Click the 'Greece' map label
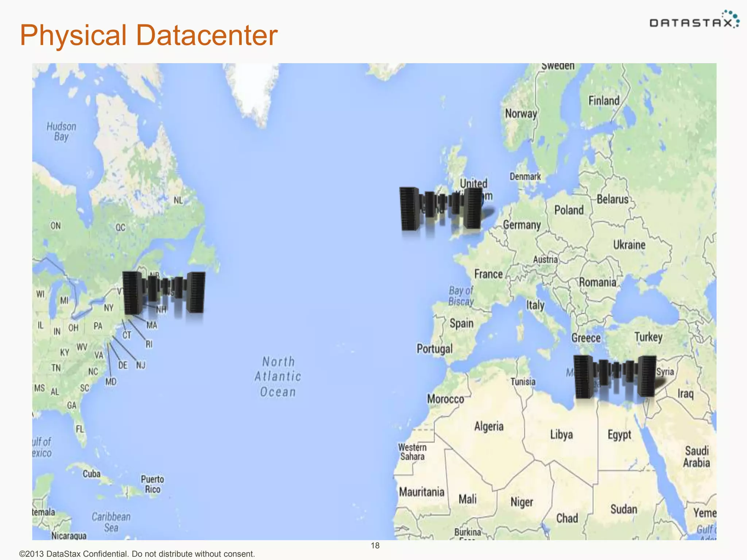747x560 pixels. [x=586, y=338]
